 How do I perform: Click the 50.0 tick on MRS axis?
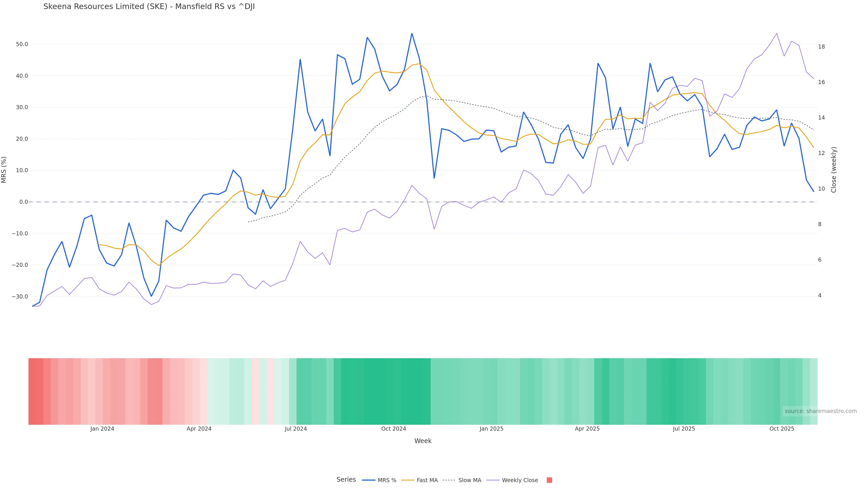(x=22, y=44)
